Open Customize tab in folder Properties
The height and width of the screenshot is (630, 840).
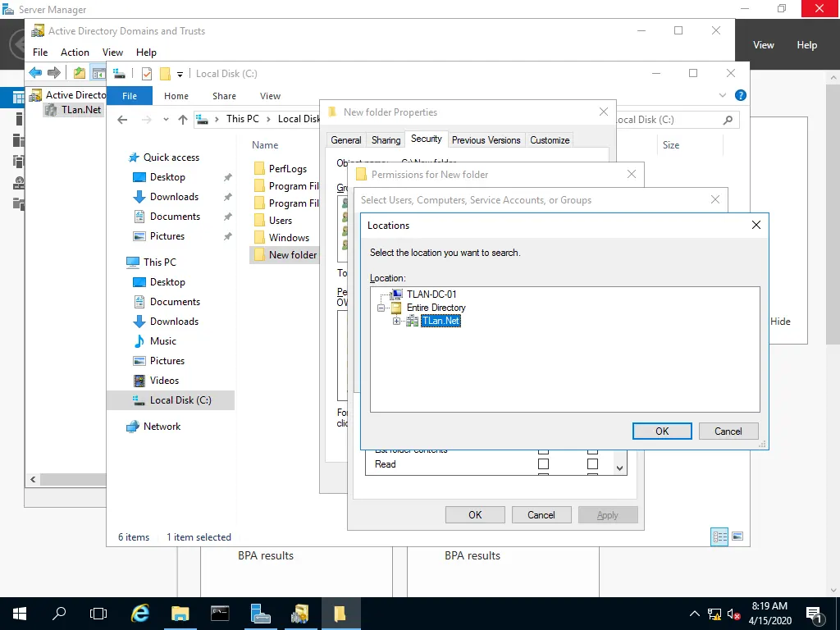(x=550, y=139)
